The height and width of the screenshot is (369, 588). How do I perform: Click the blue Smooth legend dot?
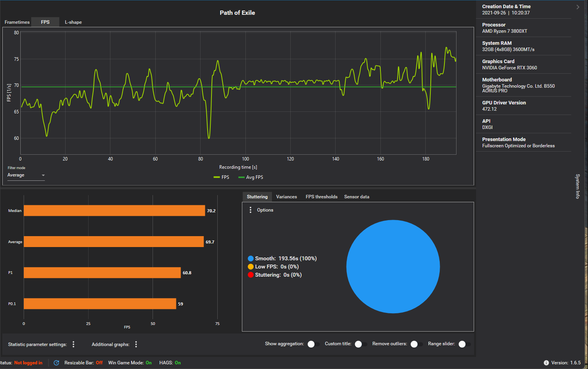(250, 259)
